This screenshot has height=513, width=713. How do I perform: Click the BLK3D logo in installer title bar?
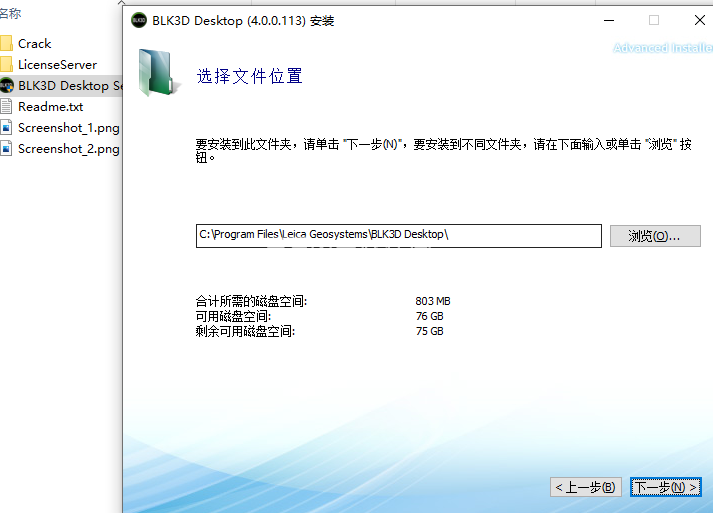139,20
